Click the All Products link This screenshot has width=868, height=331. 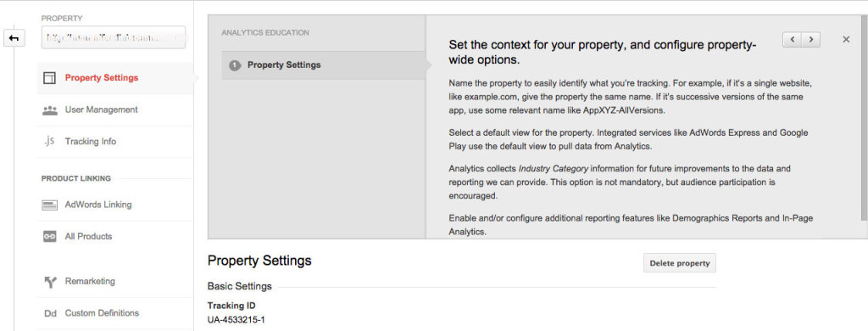[x=88, y=236]
